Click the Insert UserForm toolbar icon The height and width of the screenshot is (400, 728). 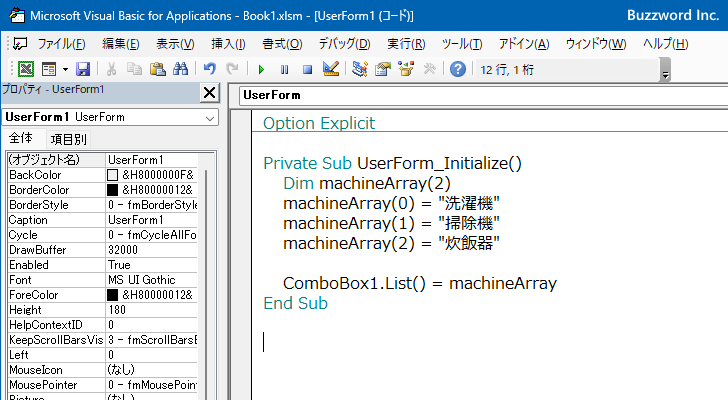pyautogui.click(x=49, y=69)
